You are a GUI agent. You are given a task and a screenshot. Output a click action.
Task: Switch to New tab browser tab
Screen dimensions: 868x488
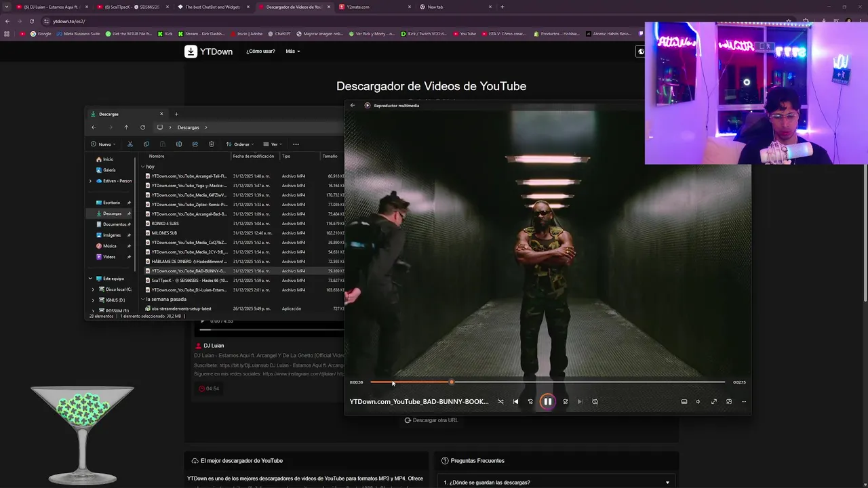[x=456, y=7]
